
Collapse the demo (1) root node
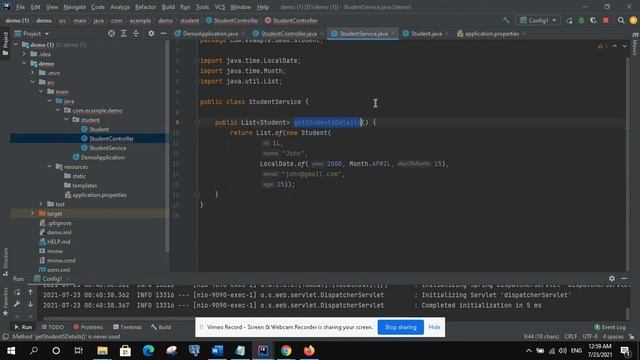(x=16, y=44)
